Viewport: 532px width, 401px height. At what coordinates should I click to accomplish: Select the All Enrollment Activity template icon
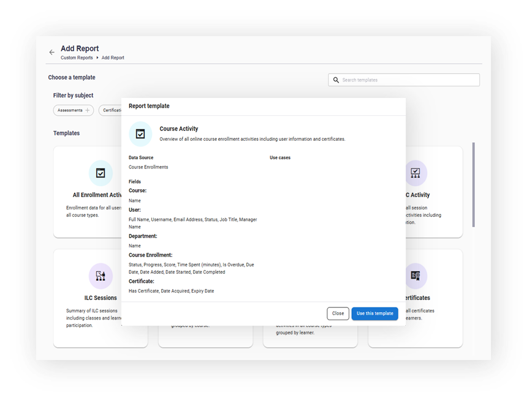101,173
